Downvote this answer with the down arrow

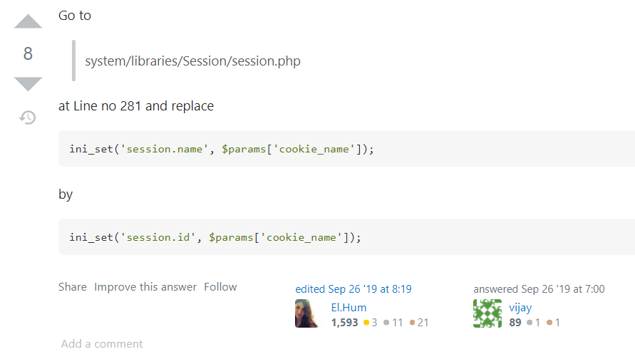tap(28, 84)
